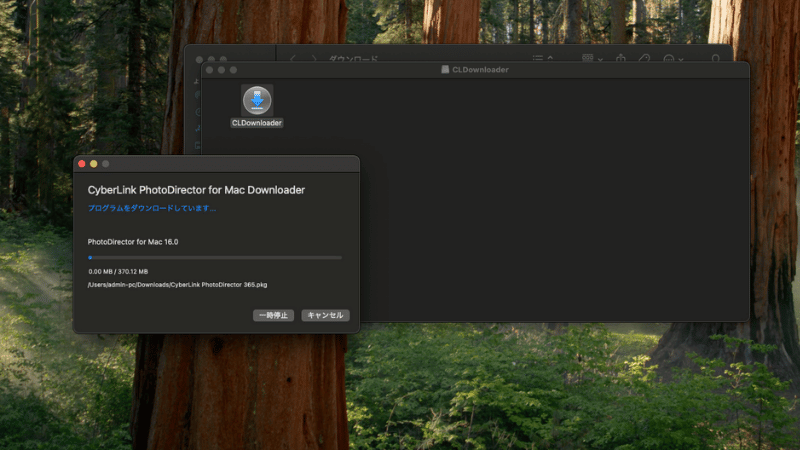Image resolution: width=800 pixels, height=450 pixels.
Task: Click the 0.00 MB / 370.12 MB size text
Action: (x=118, y=271)
